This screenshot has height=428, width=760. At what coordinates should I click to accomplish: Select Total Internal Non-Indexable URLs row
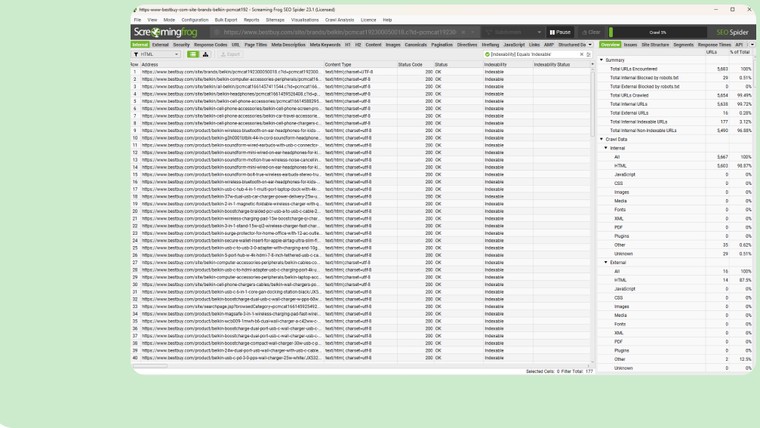(676, 130)
